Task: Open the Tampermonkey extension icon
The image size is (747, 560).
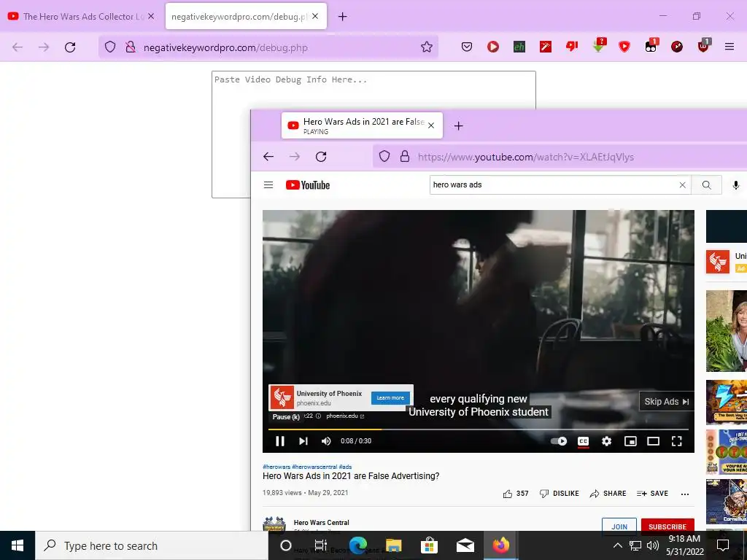Action: pyautogui.click(x=651, y=45)
